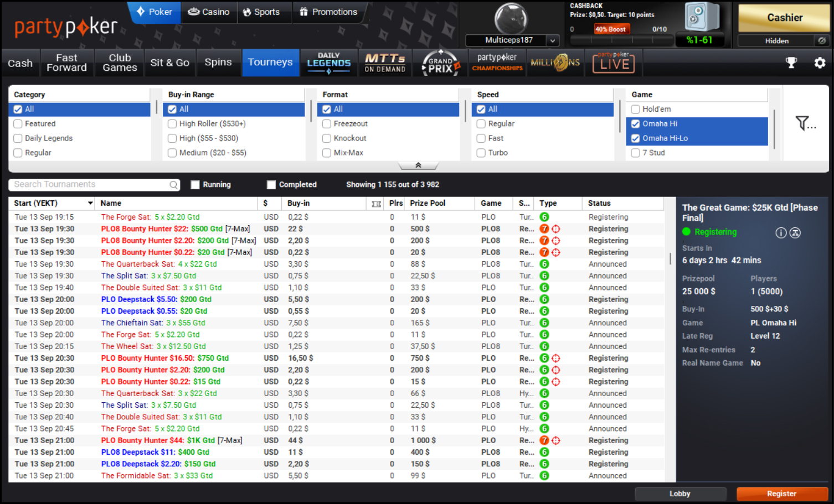Open the Millions logo tab

coord(555,63)
